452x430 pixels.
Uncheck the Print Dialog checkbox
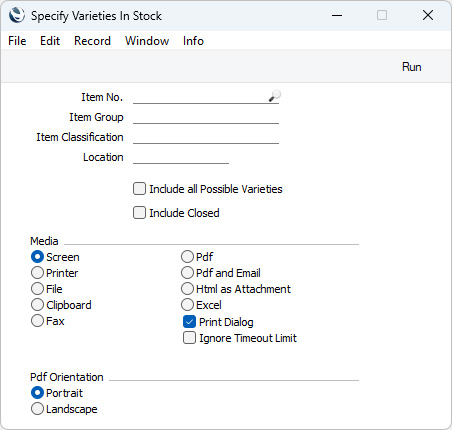click(189, 322)
